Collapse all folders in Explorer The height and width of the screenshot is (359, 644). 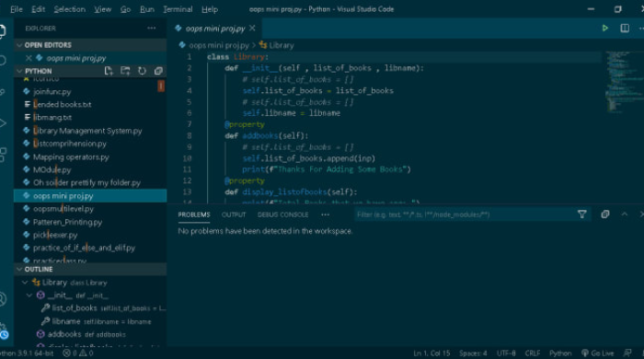click(158, 71)
